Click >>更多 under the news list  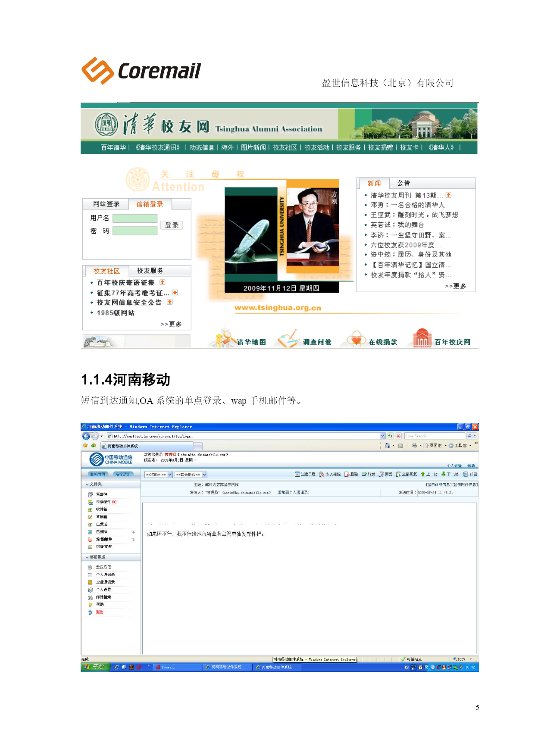tap(455, 286)
